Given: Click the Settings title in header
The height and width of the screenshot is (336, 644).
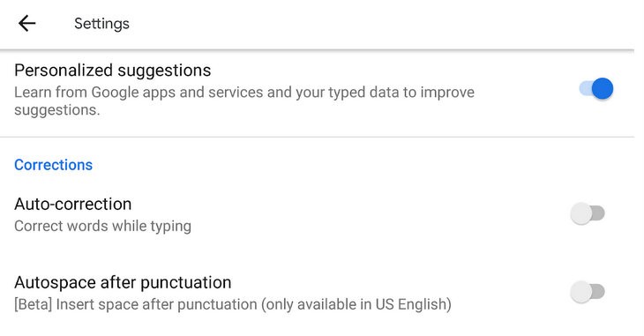Looking at the screenshot, I should [101, 24].
